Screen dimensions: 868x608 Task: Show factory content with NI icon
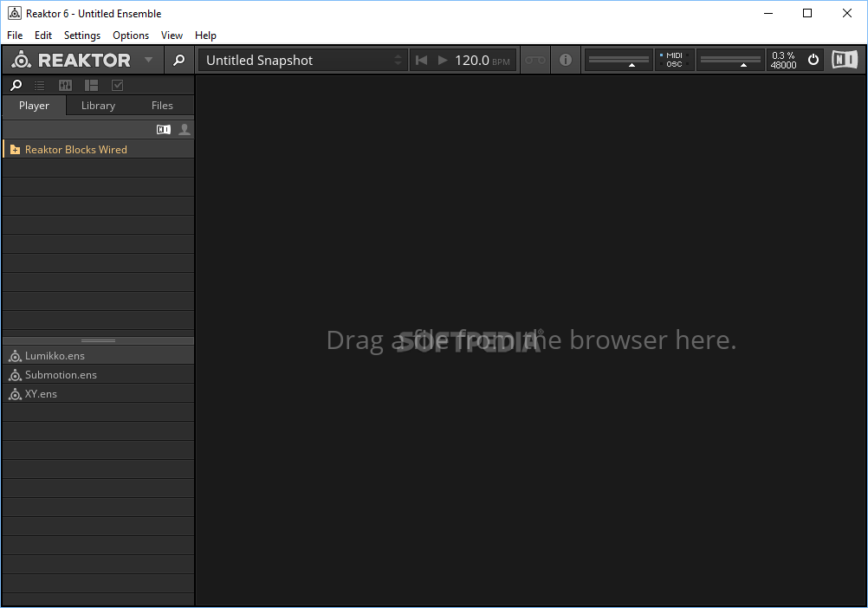[x=164, y=129]
